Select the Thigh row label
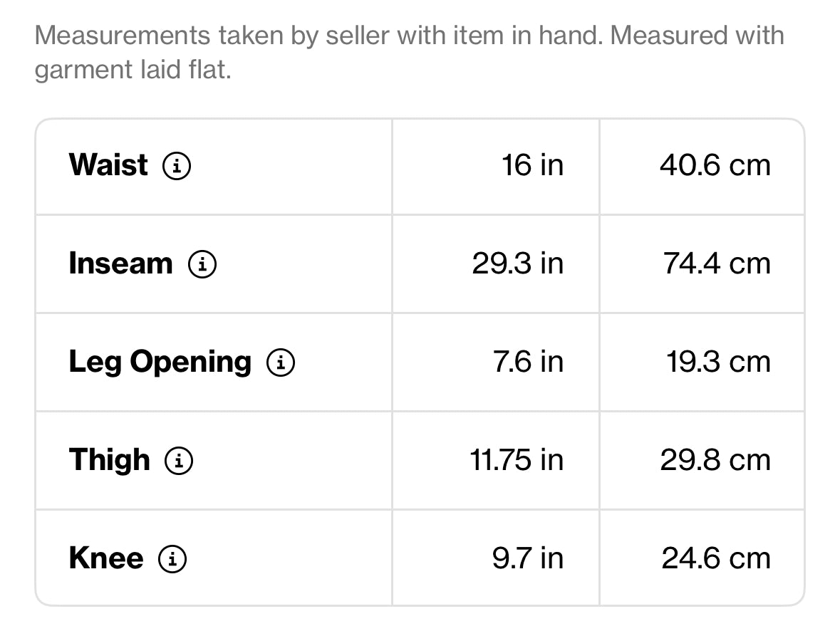840x631 pixels. [109, 461]
